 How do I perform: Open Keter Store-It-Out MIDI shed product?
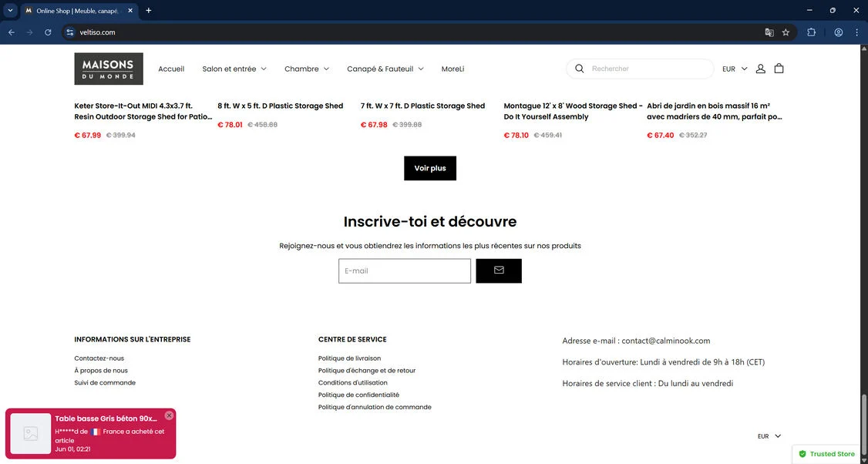(x=143, y=111)
